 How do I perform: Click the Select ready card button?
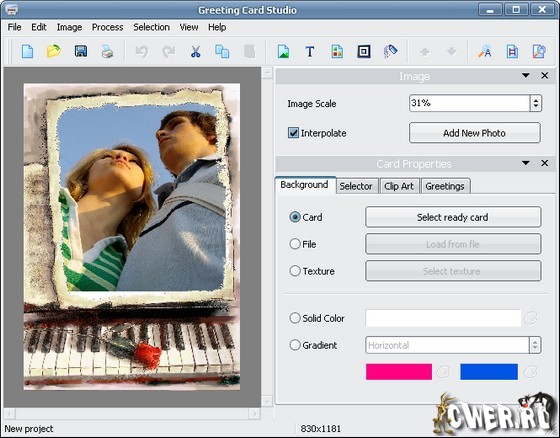pos(453,217)
